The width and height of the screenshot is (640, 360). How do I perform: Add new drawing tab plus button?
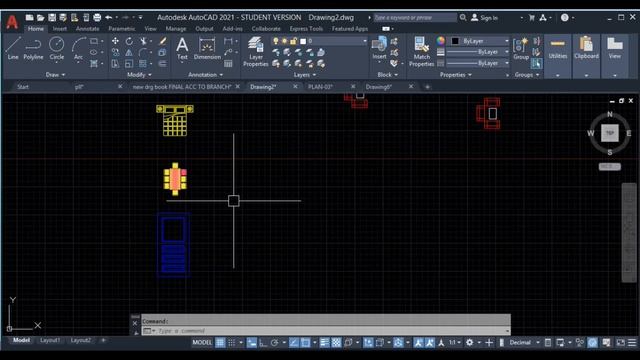point(427,87)
